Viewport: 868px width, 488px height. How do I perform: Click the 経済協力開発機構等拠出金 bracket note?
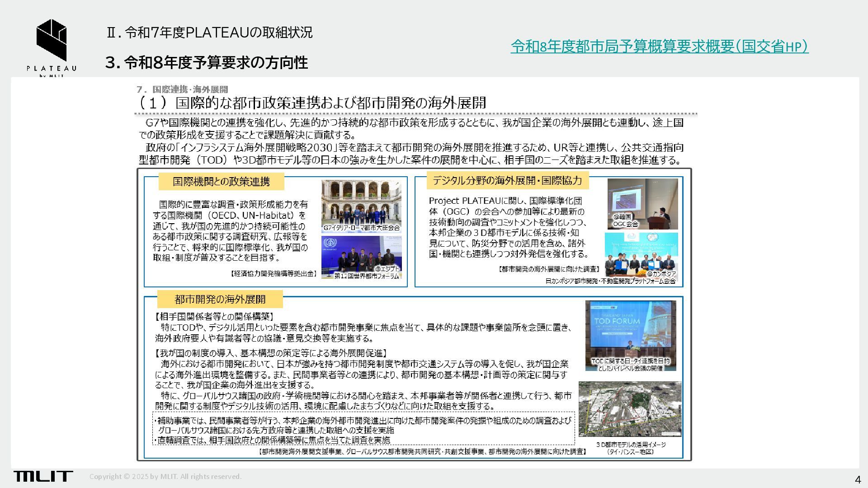(x=273, y=273)
